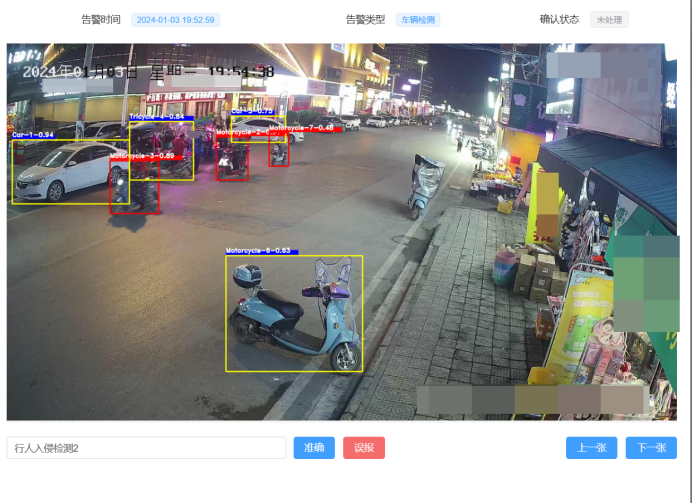The height and width of the screenshot is (503, 692).
Task: Go to previous image with 上一张
Action: (591, 448)
